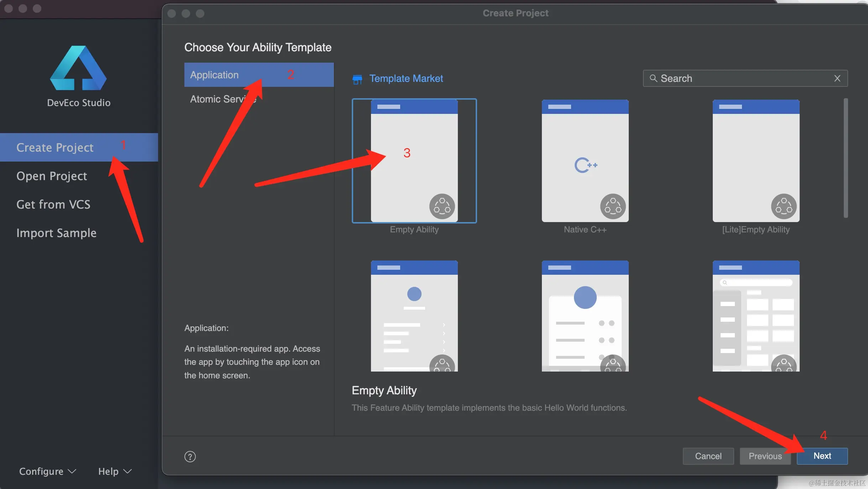Select the Empty Ability template thumbnail

pyautogui.click(x=414, y=161)
